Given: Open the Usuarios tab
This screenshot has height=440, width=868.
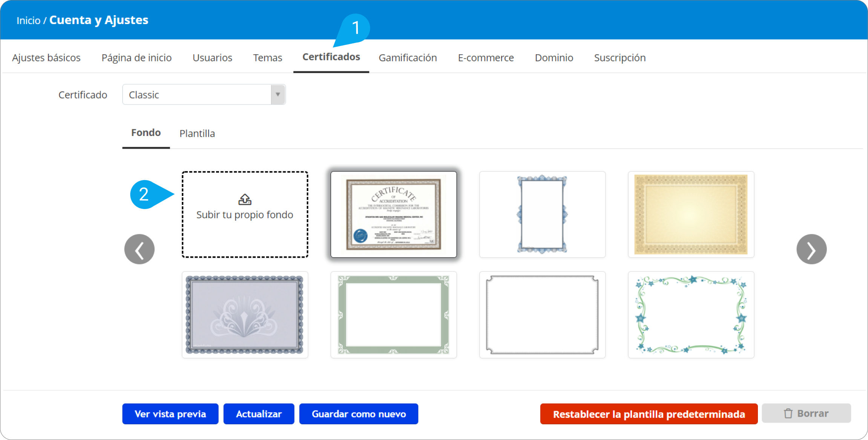Looking at the screenshot, I should pyautogui.click(x=212, y=58).
